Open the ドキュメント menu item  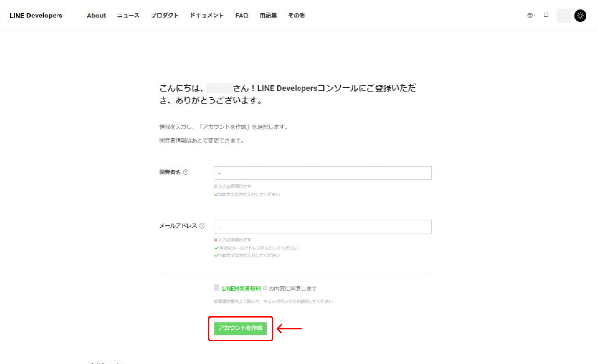coord(207,15)
